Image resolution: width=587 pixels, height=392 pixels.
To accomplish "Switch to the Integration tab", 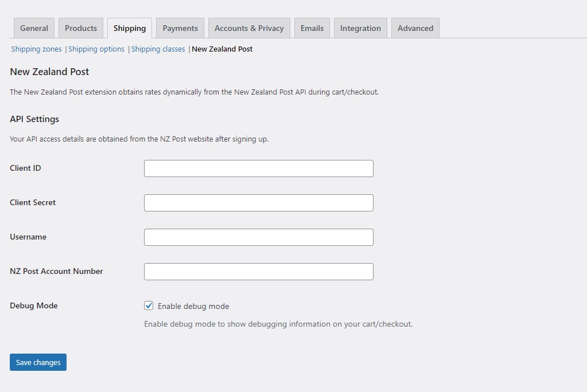I will click(360, 28).
